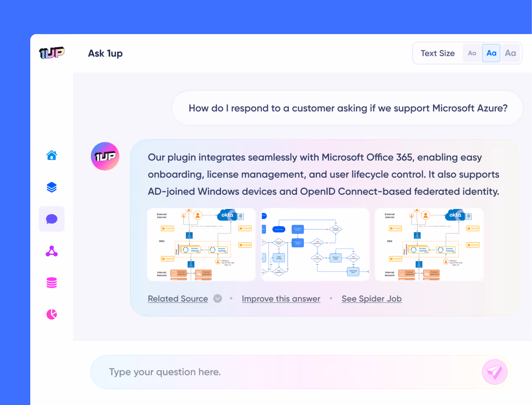532x405 pixels.
Task: Open the third Okta network diagram thumbnail
Action: pyautogui.click(x=429, y=244)
